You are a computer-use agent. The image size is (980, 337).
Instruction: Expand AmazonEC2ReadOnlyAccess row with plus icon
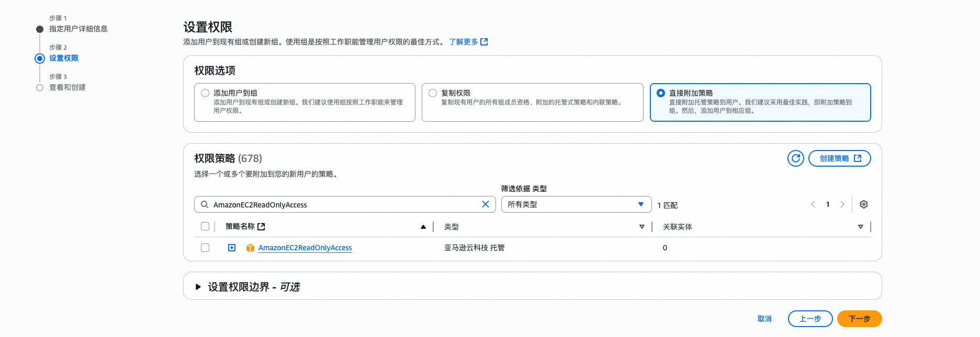pos(232,248)
